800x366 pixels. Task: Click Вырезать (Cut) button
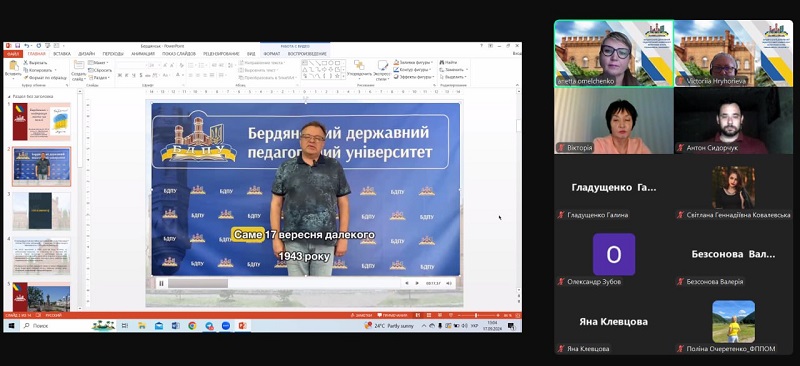(36, 62)
